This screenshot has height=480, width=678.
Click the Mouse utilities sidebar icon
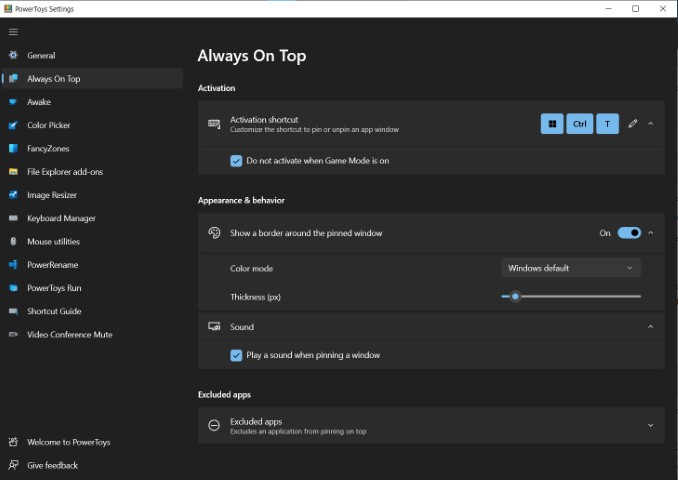click(x=13, y=241)
